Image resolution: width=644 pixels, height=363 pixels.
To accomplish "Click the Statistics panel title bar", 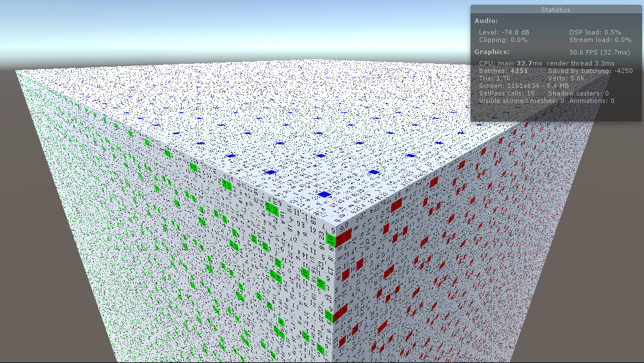I will [x=555, y=9].
